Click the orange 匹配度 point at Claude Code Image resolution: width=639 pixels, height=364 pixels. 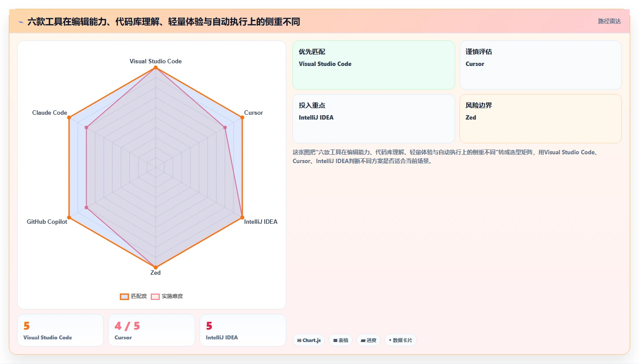tap(69, 117)
